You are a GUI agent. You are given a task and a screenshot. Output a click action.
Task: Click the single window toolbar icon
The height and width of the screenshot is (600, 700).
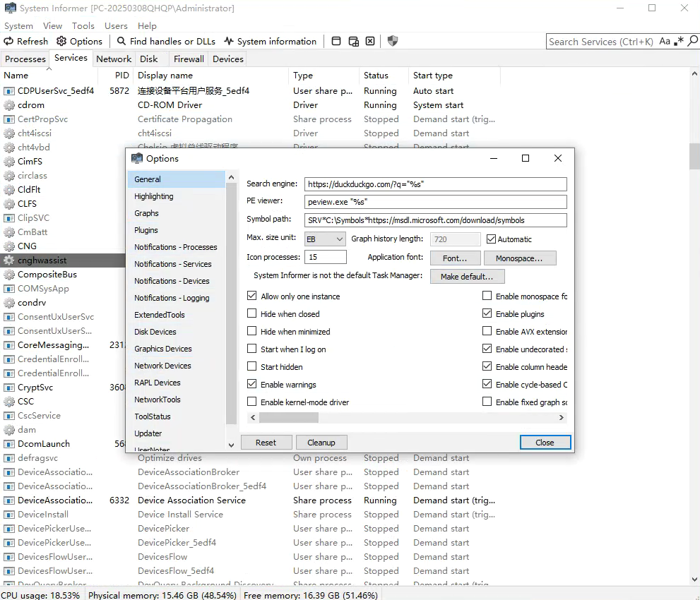click(x=336, y=41)
